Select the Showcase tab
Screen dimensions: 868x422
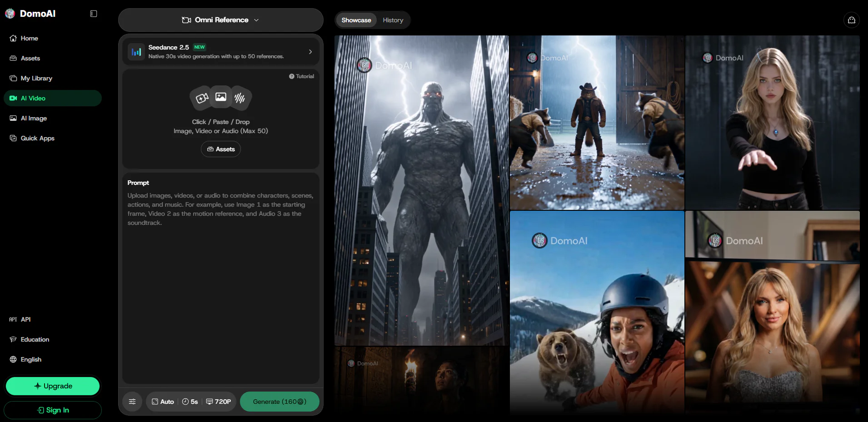356,20
